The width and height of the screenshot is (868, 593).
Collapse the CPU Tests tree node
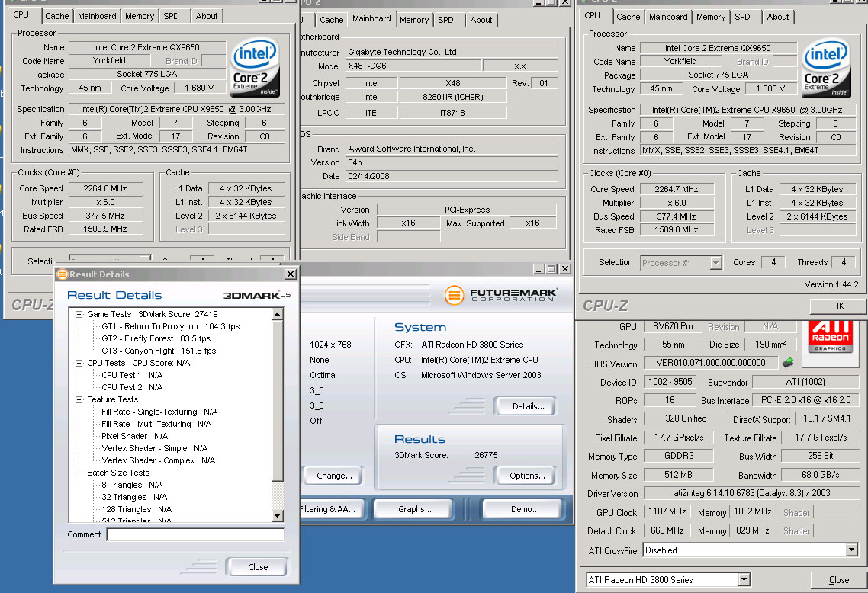coord(79,363)
